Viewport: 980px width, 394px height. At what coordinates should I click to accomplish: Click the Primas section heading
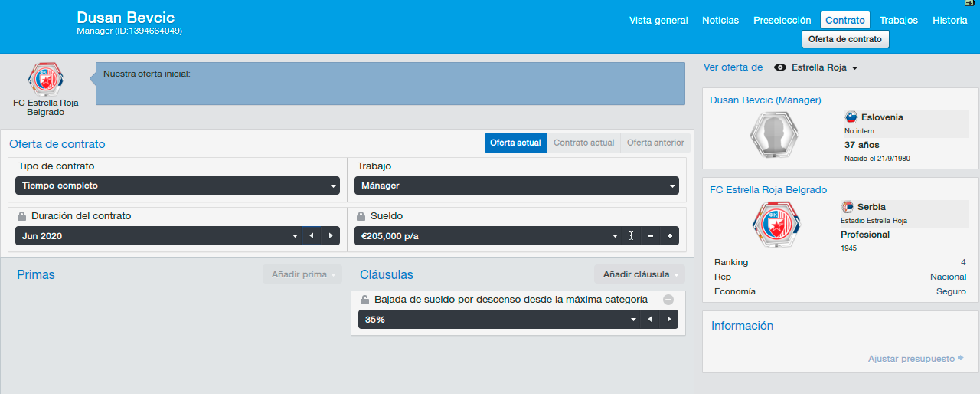(36, 274)
